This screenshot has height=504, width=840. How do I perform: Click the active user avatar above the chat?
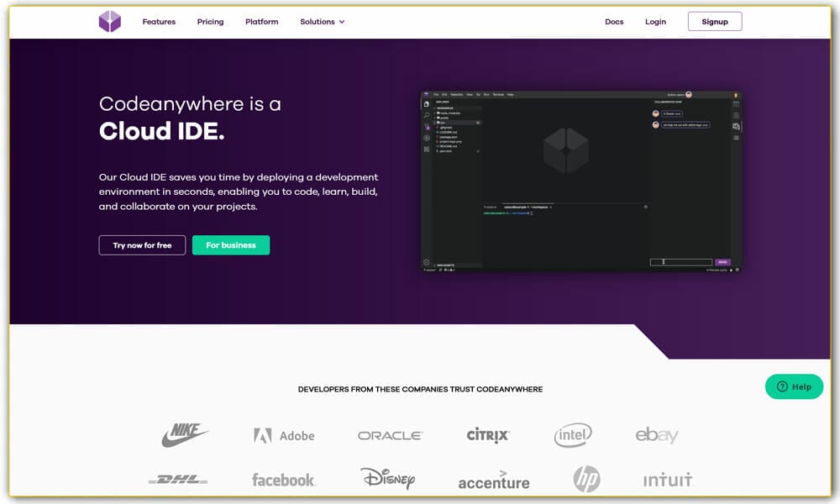[x=689, y=94]
